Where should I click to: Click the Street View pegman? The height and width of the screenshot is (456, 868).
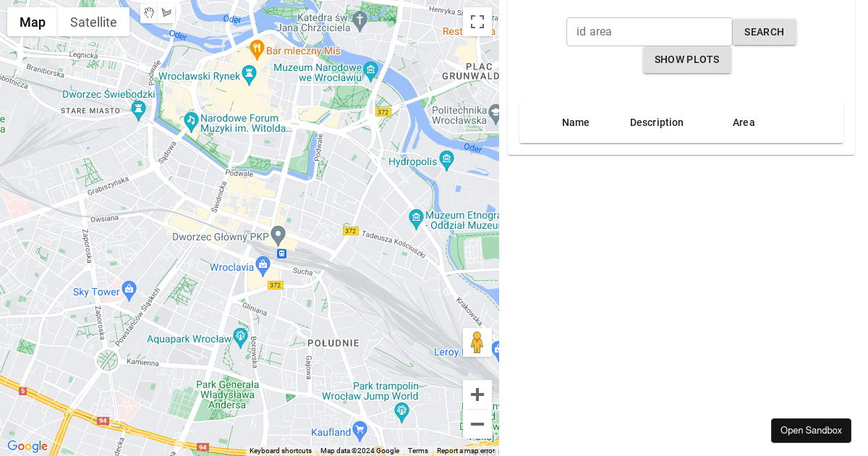(477, 342)
